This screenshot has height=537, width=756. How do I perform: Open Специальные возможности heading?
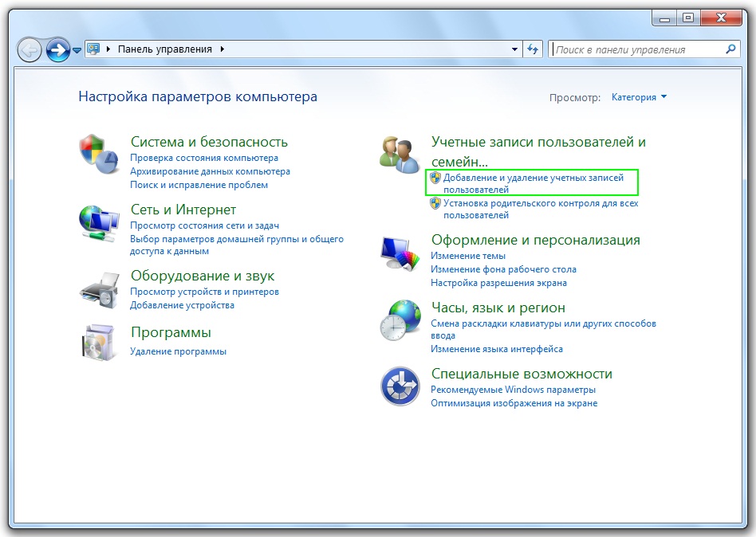coord(522,374)
